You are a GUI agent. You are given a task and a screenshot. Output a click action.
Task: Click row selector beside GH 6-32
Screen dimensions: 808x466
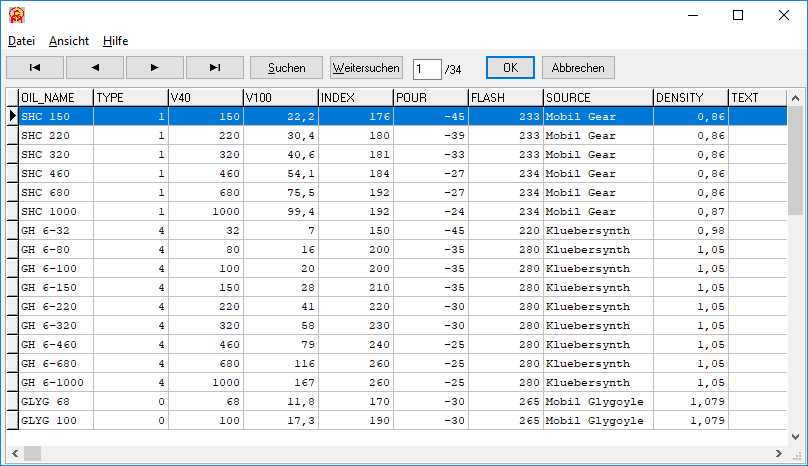click(13, 231)
